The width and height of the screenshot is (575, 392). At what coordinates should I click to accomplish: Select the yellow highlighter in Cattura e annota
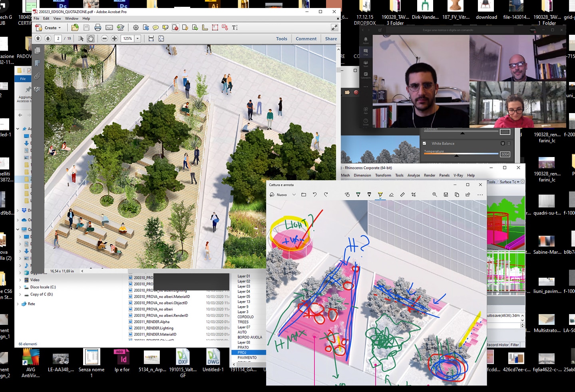pyautogui.click(x=380, y=195)
